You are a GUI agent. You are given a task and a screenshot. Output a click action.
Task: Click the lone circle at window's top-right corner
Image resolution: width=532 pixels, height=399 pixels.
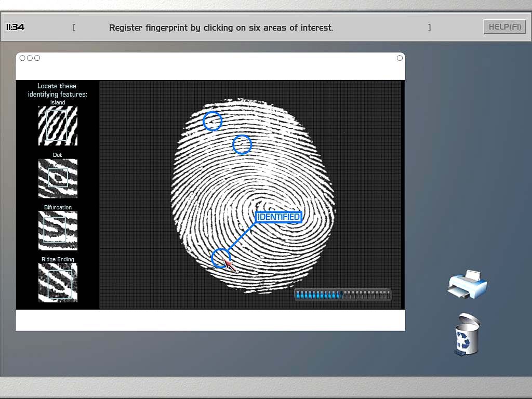tap(400, 58)
